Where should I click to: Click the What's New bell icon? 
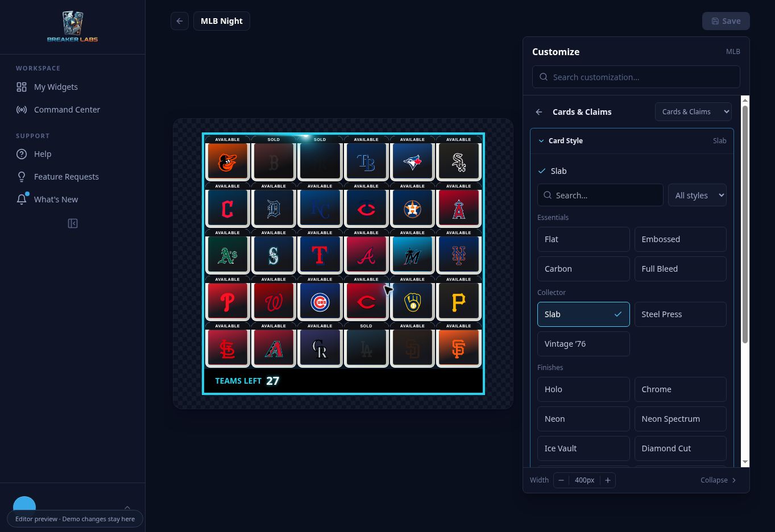pyautogui.click(x=22, y=199)
